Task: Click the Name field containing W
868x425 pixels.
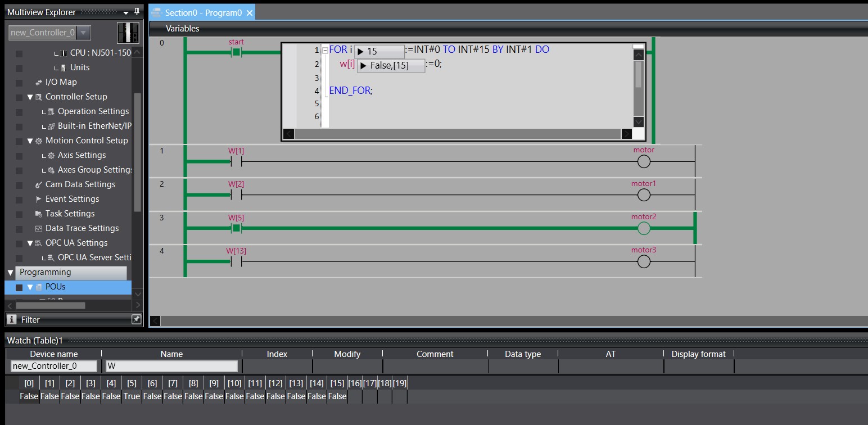Action: tap(171, 366)
